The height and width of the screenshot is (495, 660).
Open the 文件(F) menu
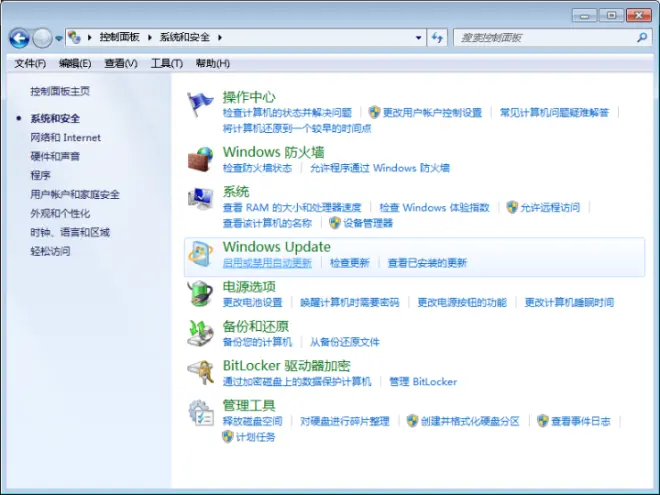(x=30, y=64)
